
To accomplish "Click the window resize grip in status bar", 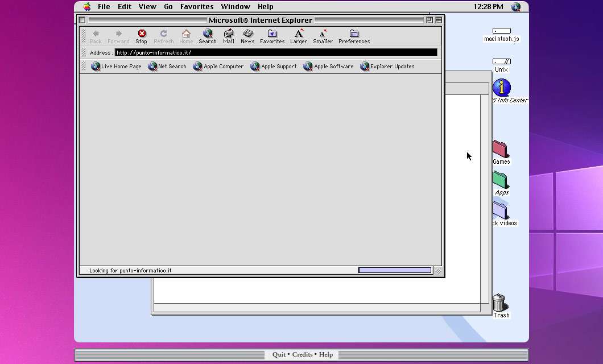I will 438,271.
